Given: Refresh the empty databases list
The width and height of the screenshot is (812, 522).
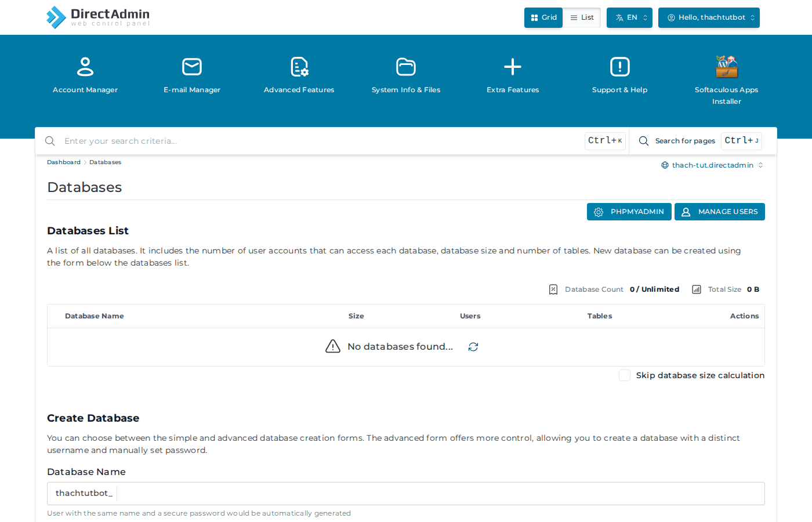Looking at the screenshot, I should [x=473, y=346].
